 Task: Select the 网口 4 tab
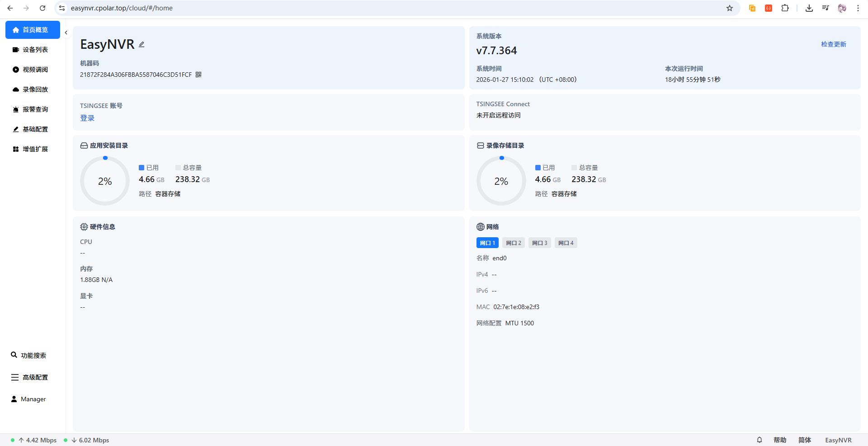pos(566,243)
